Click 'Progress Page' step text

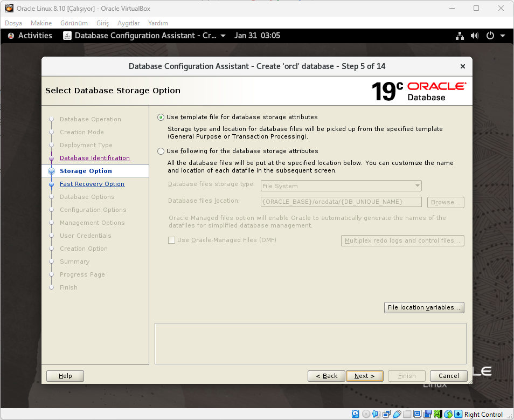click(82, 274)
